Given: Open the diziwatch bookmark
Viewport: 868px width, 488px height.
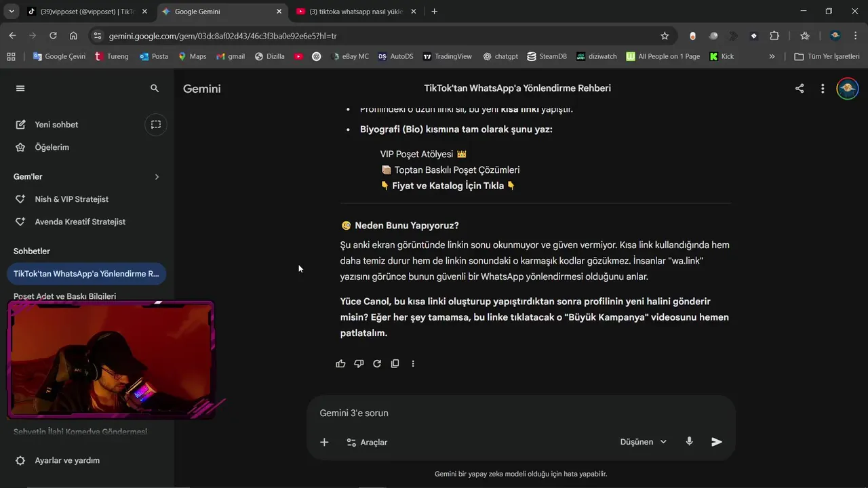Looking at the screenshot, I should tap(597, 56).
